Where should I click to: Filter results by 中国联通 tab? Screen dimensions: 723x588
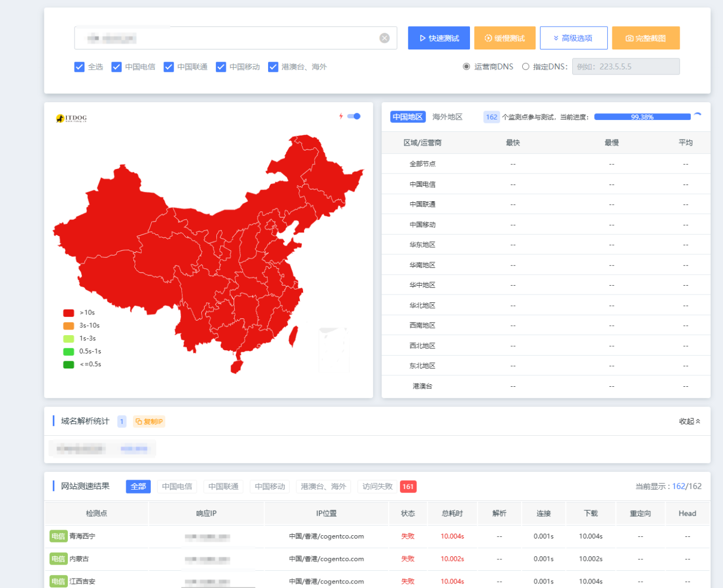click(223, 487)
